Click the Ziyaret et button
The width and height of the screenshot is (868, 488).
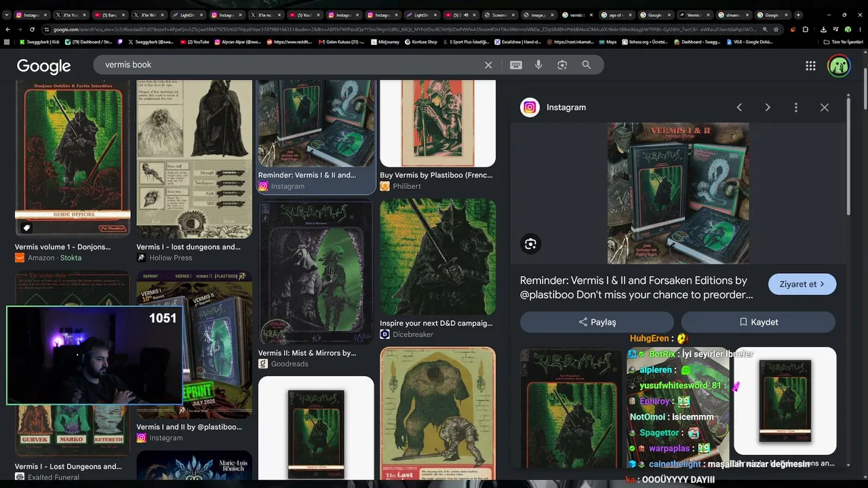tap(802, 284)
